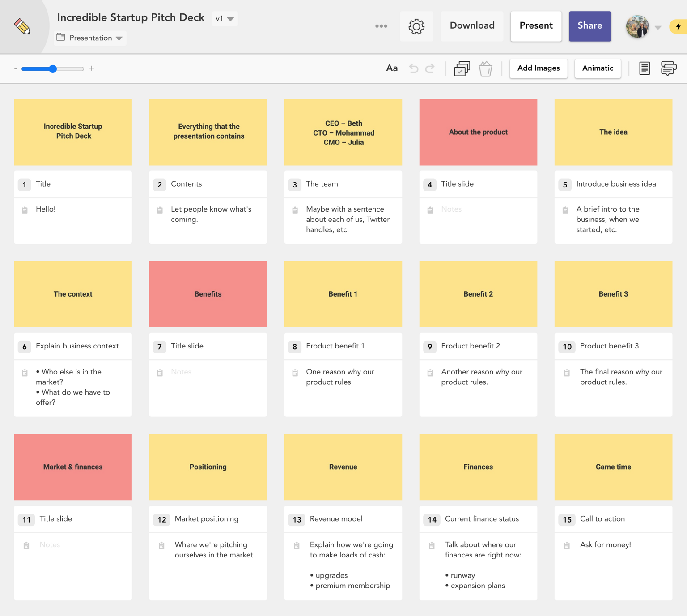Click the pencil app logo

click(x=21, y=27)
